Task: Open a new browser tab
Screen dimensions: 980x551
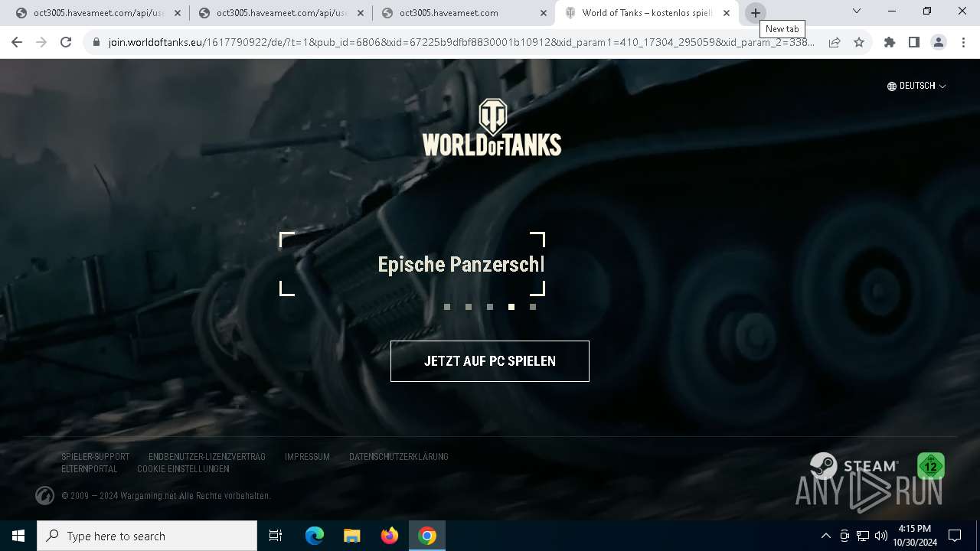Action: tap(756, 13)
